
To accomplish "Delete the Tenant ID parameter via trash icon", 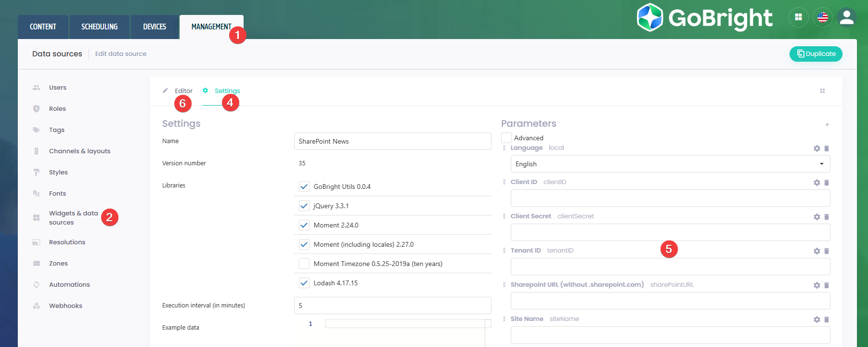I will [x=827, y=251].
